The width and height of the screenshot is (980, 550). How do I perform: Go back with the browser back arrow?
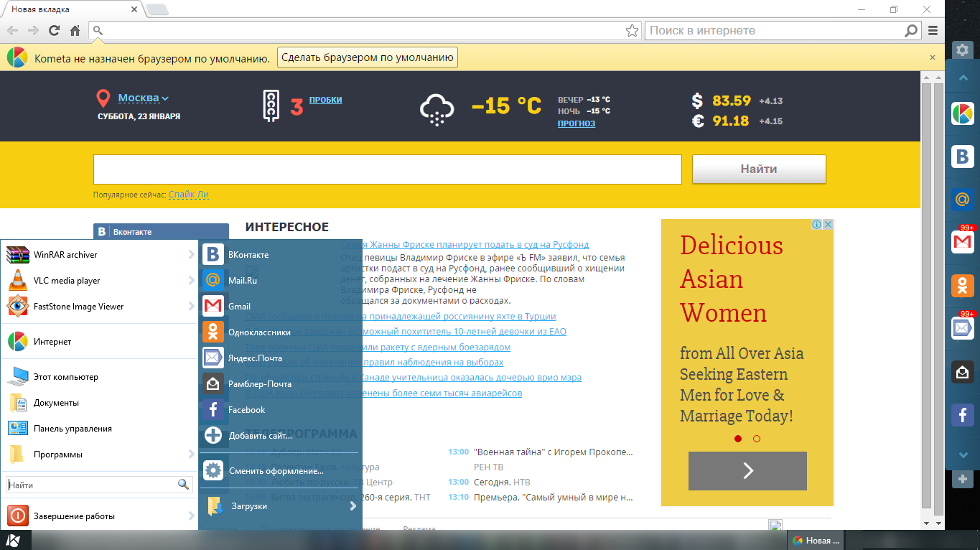(x=12, y=30)
